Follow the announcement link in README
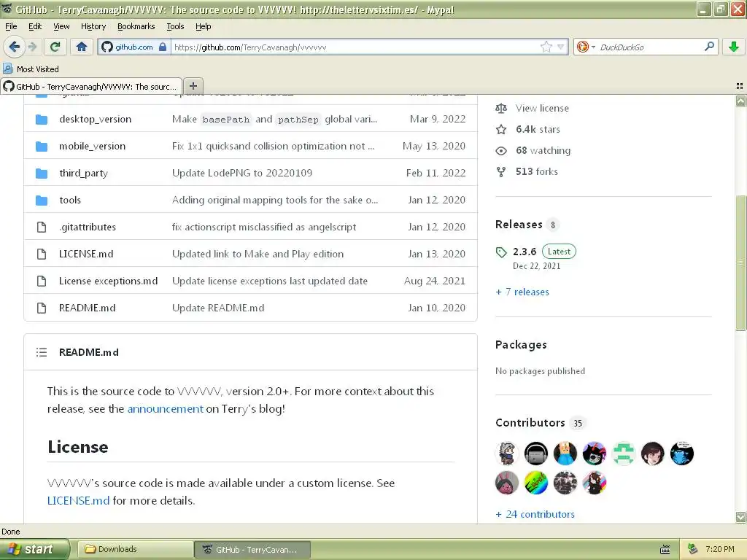Screen dimensions: 747x560 point(165,408)
